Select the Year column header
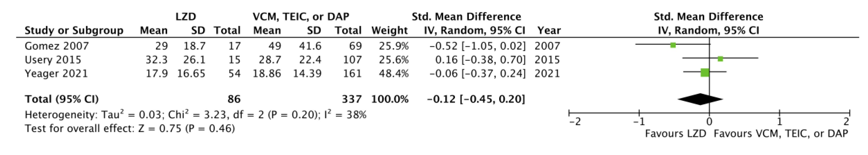868x155 pixels. click(x=549, y=30)
